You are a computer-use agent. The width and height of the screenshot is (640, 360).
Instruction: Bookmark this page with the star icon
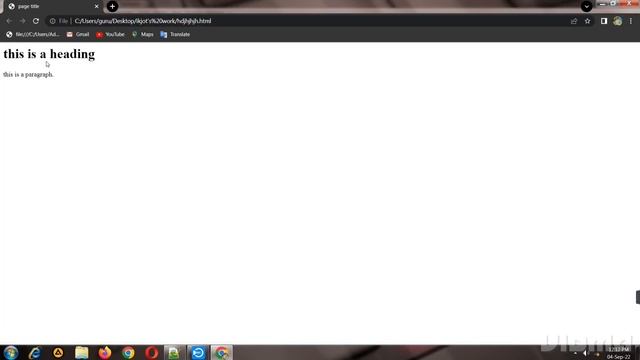[x=587, y=21]
